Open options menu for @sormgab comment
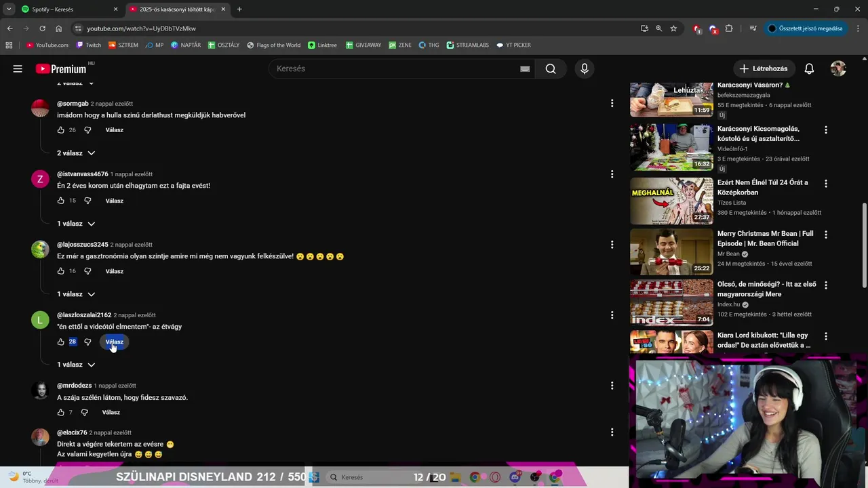 tap(612, 104)
